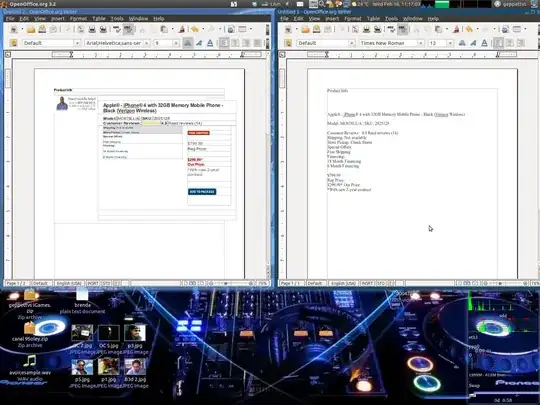This screenshot has width=540, height=405.
Task: Open paragraph style dropdown in right Writer window
Action: 352,43
